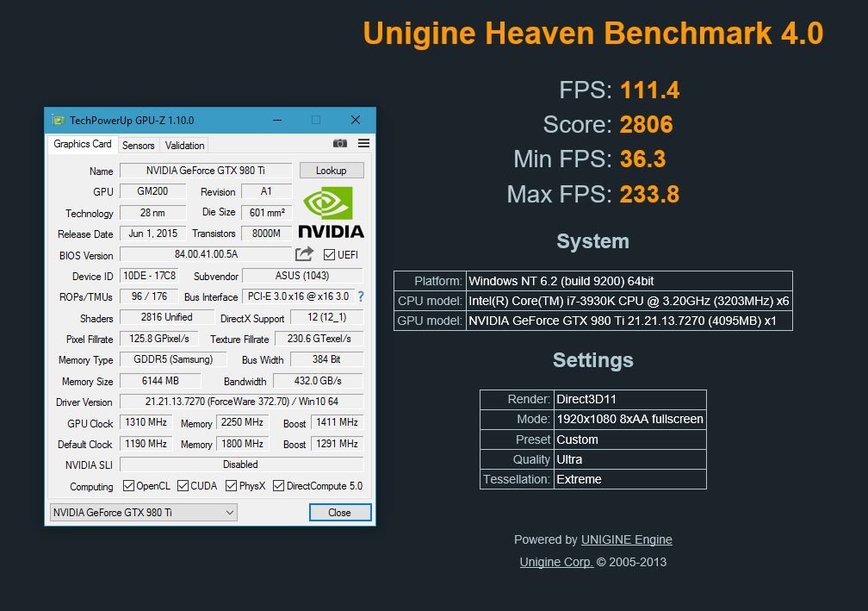Open the Unigine Corp. link

click(x=556, y=562)
